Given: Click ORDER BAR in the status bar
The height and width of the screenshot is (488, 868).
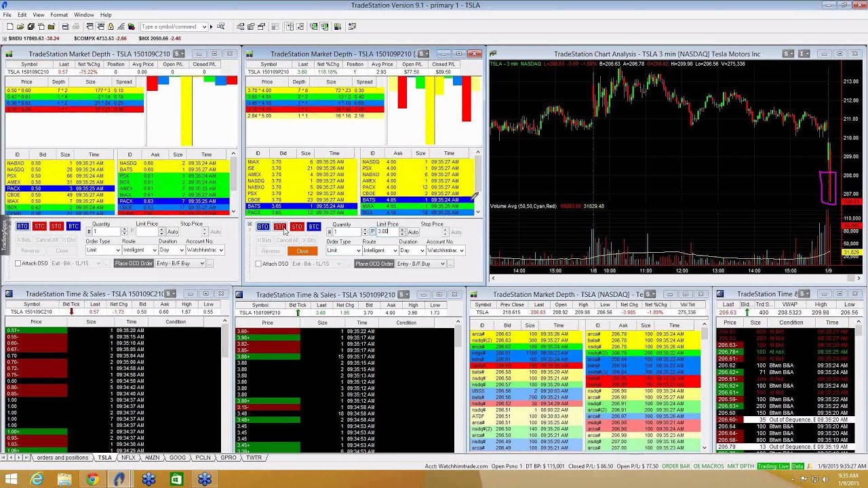Looking at the screenshot, I should [x=676, y=466].
